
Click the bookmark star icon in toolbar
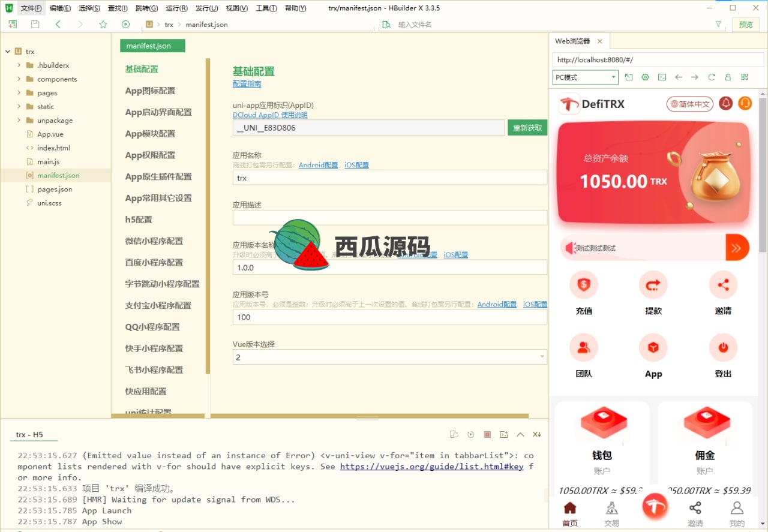point(103,25)
